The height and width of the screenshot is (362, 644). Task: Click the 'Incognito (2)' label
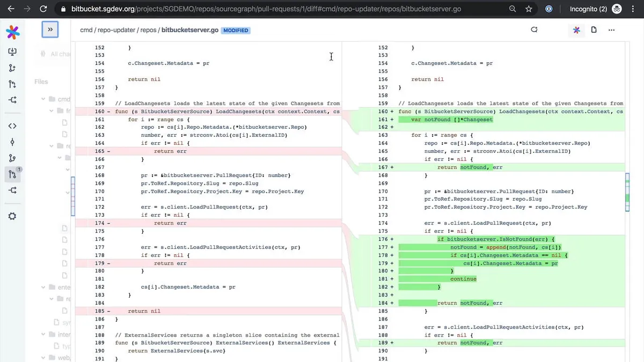pyautogui.click(x=589, y=9)
